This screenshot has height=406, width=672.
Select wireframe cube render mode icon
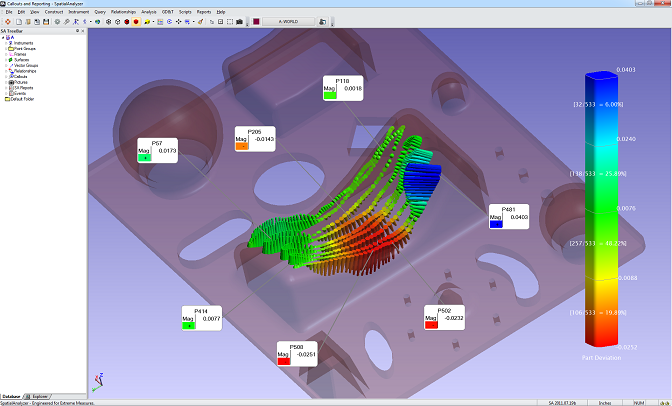[x=108, y=21]
